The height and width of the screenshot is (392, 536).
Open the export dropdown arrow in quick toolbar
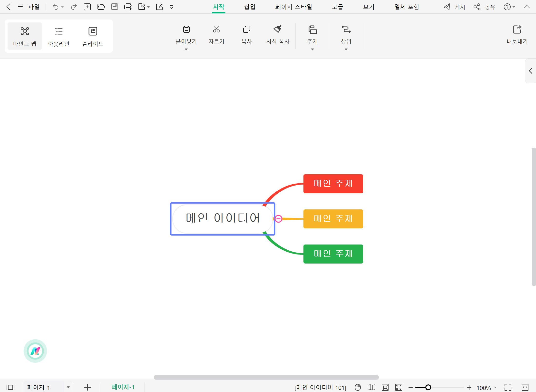148,7
